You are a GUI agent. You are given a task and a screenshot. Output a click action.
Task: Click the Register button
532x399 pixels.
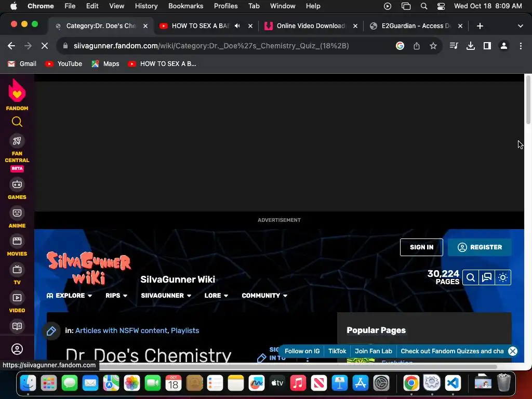click(480, 247)
